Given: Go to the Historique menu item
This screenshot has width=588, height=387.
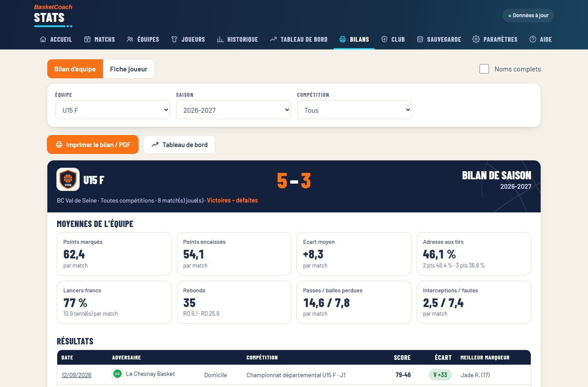Looking at the screenshot, I should coord(237,39).
